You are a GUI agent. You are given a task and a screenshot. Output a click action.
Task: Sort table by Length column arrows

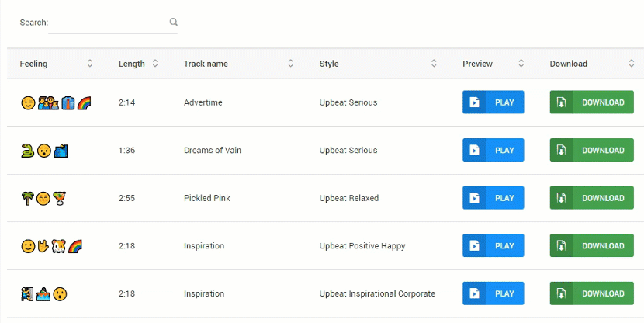coord(155,64)
